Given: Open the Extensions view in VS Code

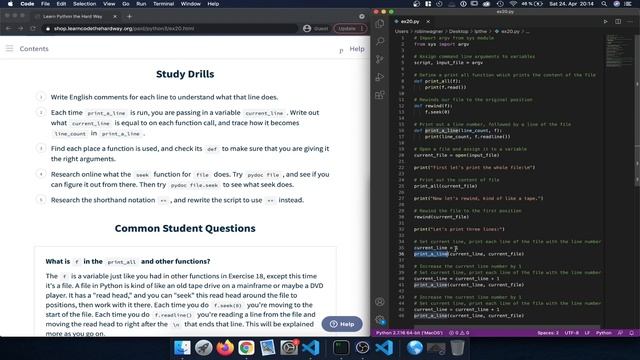Looking at the screenshot, I should (x=380, y=95).
